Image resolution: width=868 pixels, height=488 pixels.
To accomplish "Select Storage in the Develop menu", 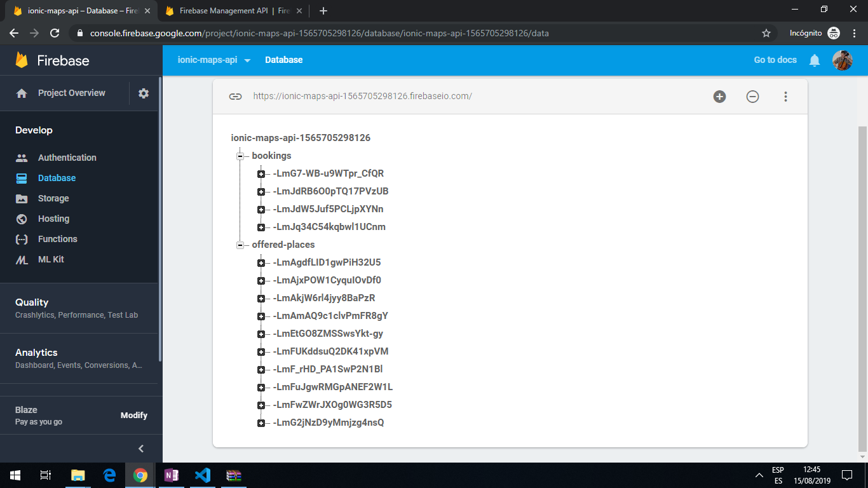I will pyautogui.click(x=53, y=198).
